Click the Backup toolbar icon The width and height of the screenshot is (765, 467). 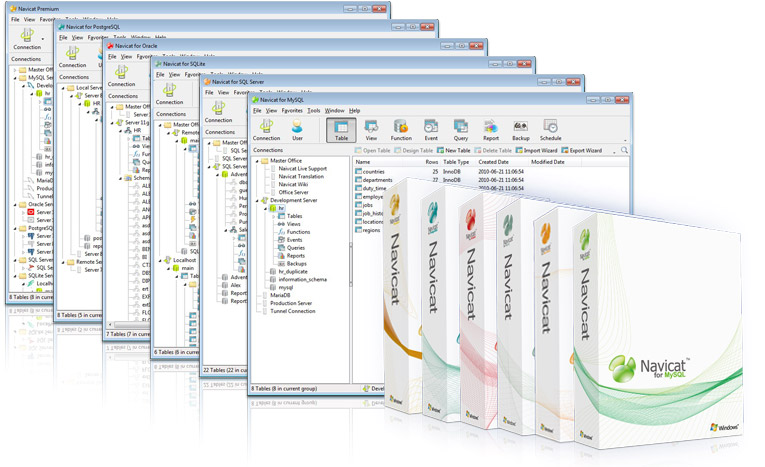[x=521, y=130]
